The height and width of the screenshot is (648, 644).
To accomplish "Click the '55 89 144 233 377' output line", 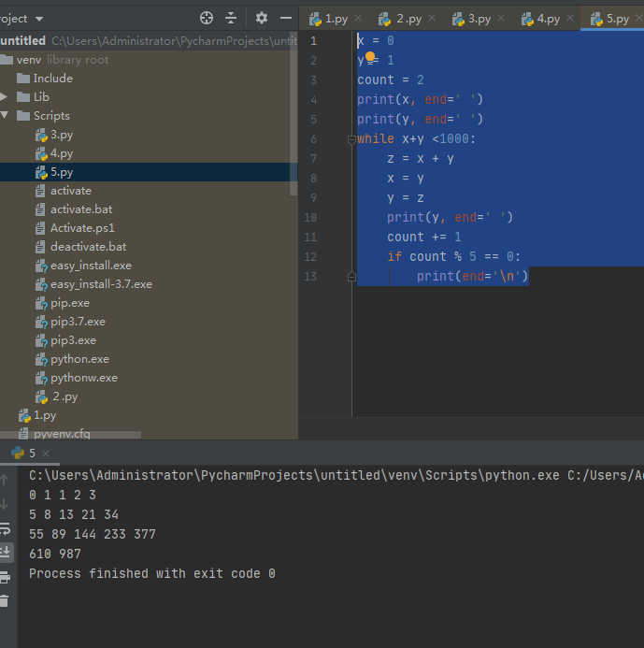I will 93,534.
